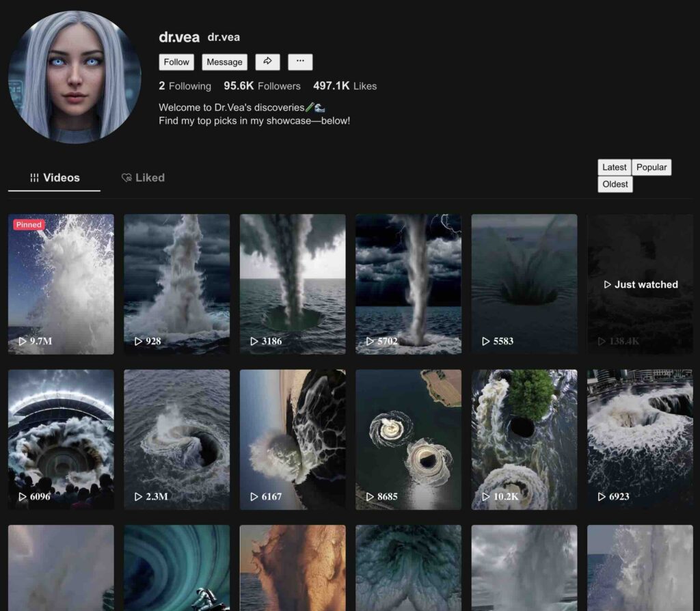This screenshot has width=700, height=611.
Task: Click the share arrow icon button
Action: click(x=268, y=62)
